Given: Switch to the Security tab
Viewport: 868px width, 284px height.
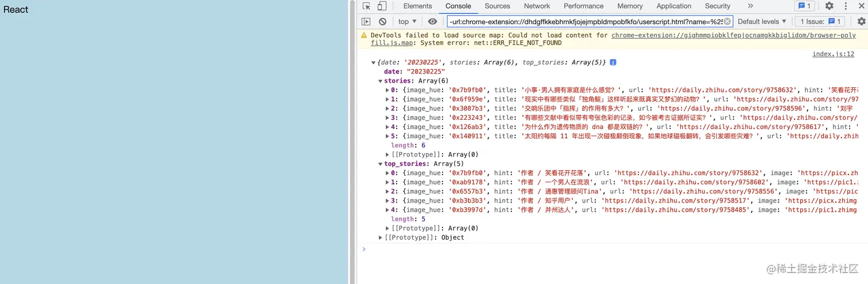Looking at the screenshot, I should coord(718,6).
